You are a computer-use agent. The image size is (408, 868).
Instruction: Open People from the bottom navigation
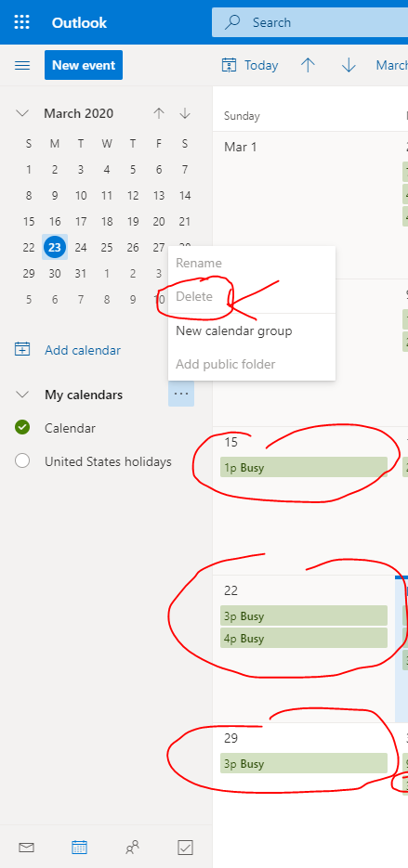tap(133, 847)
